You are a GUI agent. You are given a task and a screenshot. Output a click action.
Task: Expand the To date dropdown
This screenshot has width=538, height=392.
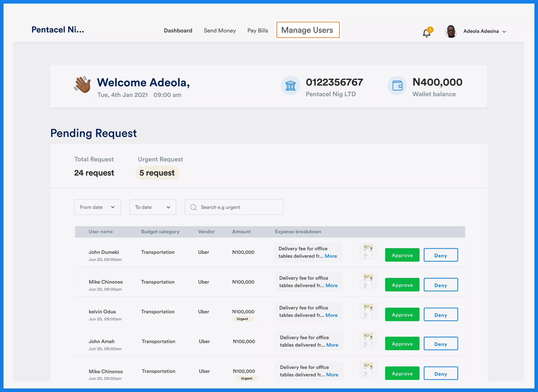pyautogui.click(x=153, y=207)
